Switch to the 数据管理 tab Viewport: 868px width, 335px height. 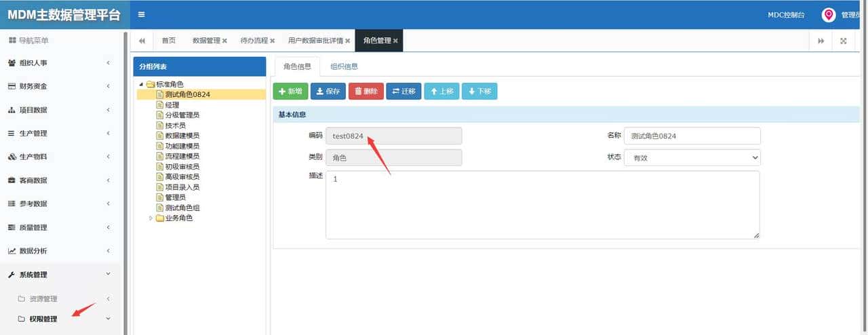(206, 41)
